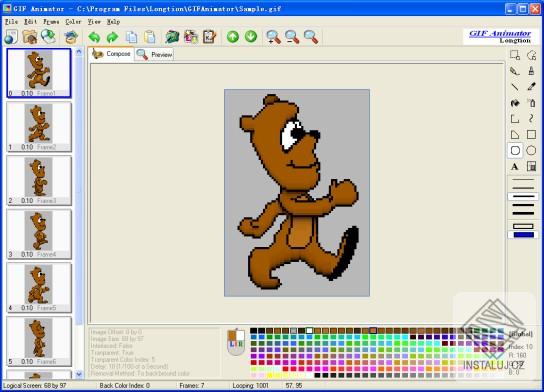Select the Frame2 thumbnail
Screen dimensions: 544x392
click(39, 127)
